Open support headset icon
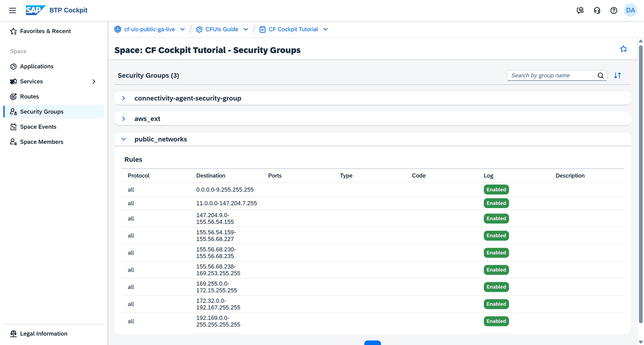The width and height of the screenshot is (644, 345). pyautogui.click(x=597, y=10)
